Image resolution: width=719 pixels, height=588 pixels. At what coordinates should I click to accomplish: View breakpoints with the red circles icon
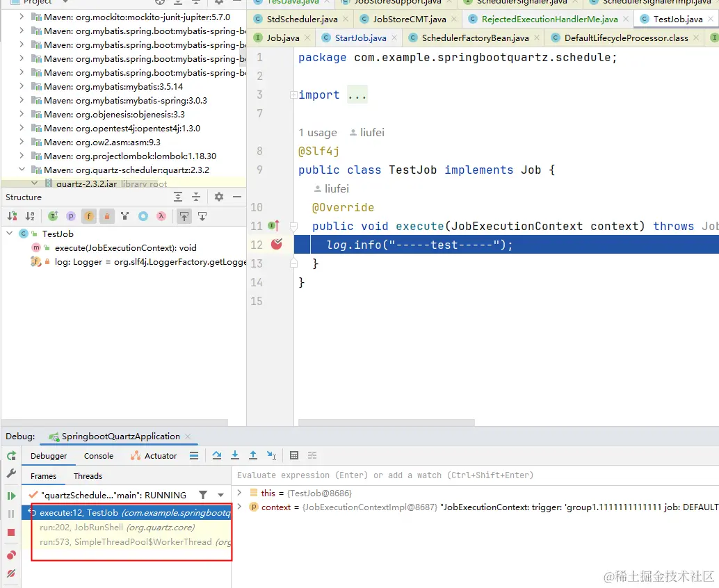[11, 555]
